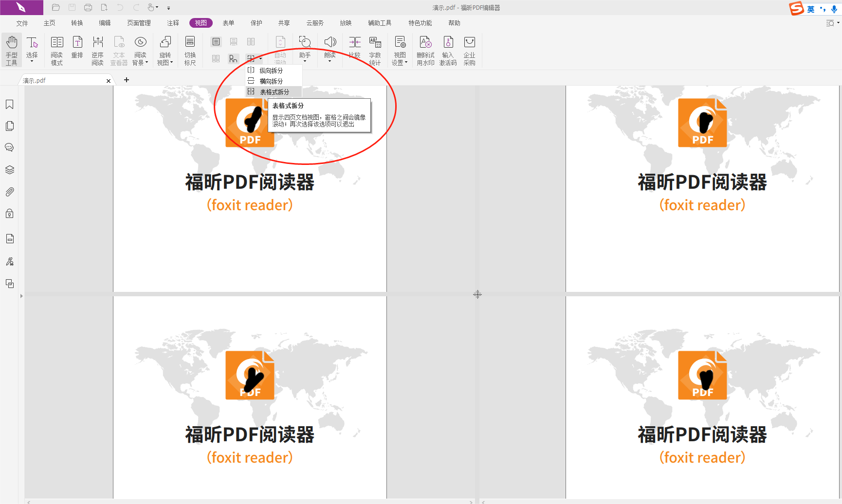
Task: Open the 页面管理 menu
Action: pos(139,22)
